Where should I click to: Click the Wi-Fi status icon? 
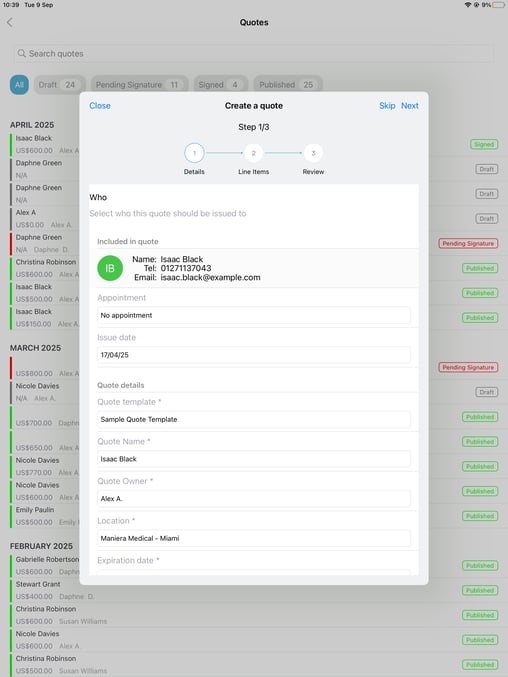pyautogui.click(x=468, y=5)
